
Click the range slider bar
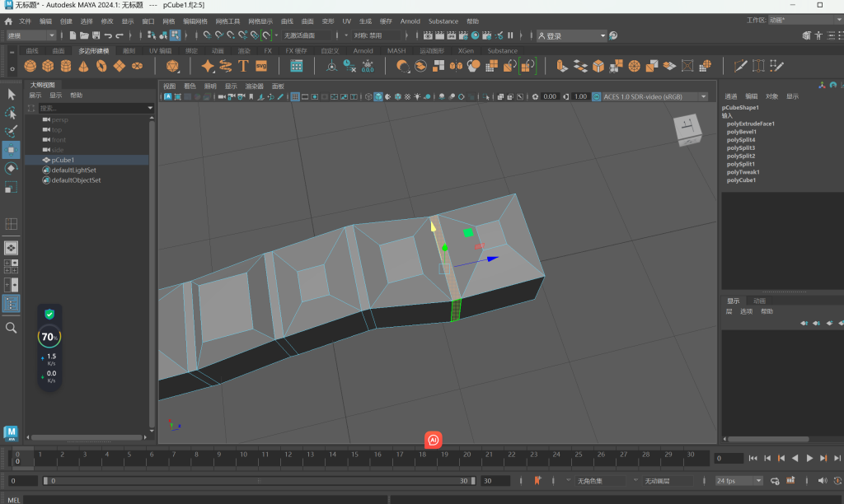[x=259, y=480]
